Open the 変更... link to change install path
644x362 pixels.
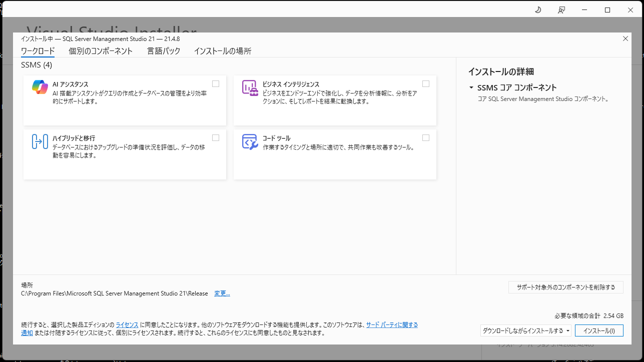(222, 293)
